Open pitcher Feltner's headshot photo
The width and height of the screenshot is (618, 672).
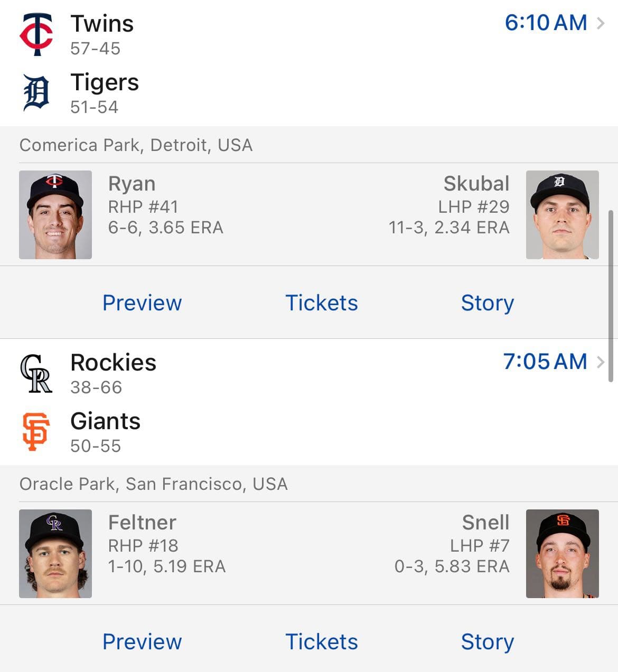[x=55, y=554]
